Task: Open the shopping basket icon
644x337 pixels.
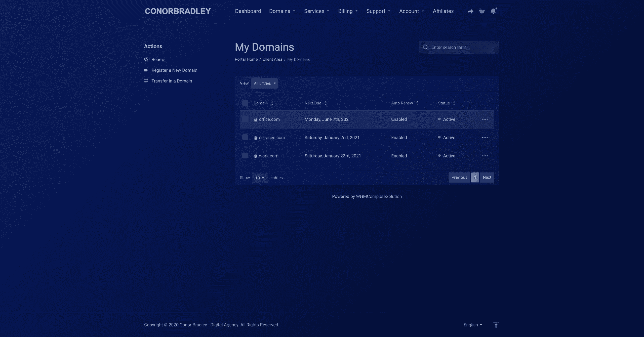Action: point(481,11)
